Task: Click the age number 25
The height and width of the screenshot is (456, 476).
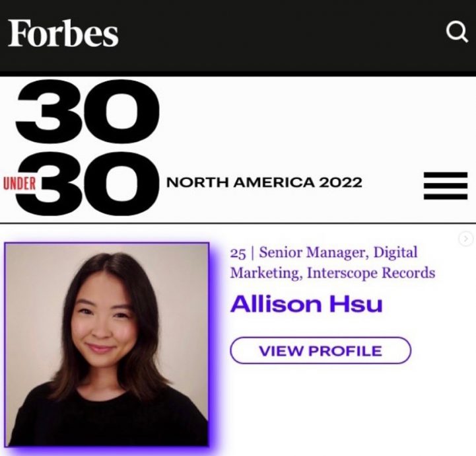Action: [238, 253]
